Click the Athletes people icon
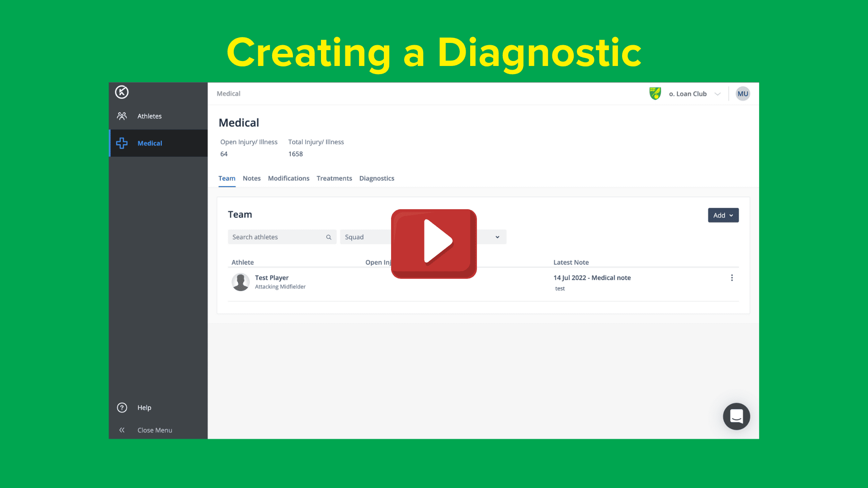The image size is (868, 488). pyautogui.click(x=122, y=116)
